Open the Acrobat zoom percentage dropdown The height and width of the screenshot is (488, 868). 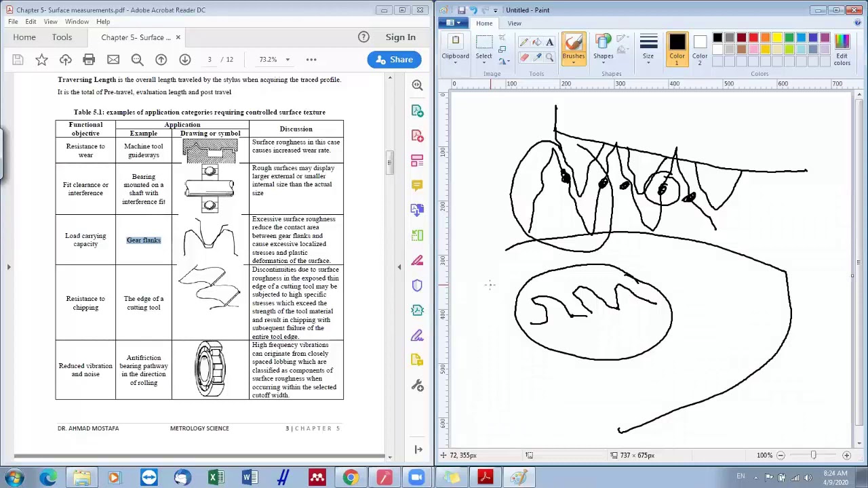287,60
